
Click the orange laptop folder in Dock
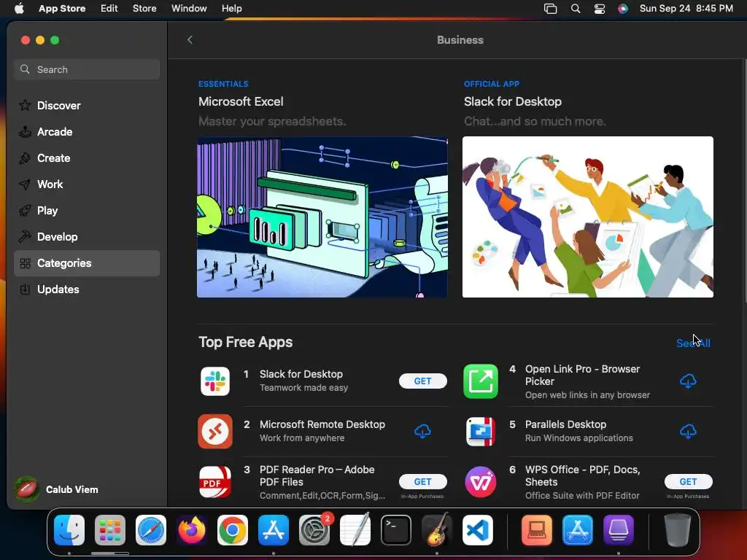pos(537,530)
